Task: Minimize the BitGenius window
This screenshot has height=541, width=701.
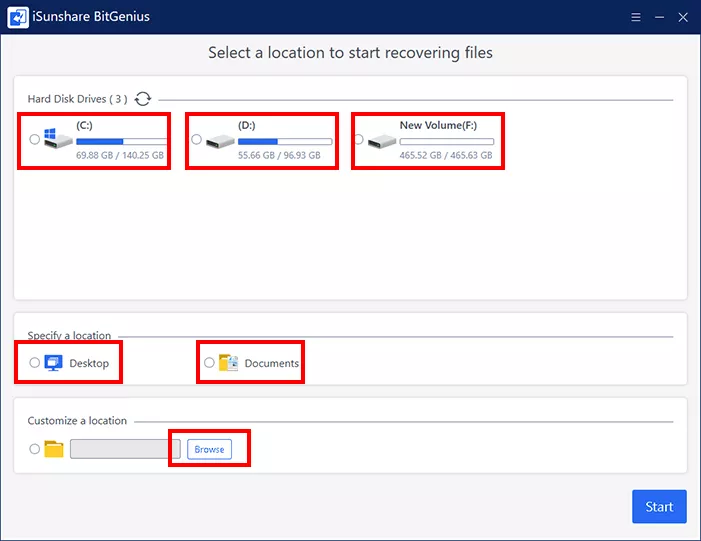Action: click(x=659, y=17)
